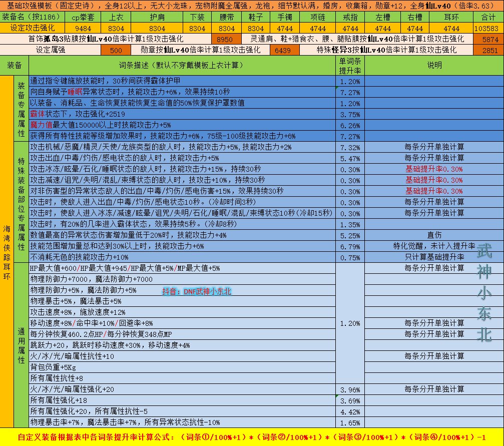This screenshot has width=504, height=446.
Task: Select row '物理防御力+7000，魔法防御力+7000'
Action: [x=182, y=279]
